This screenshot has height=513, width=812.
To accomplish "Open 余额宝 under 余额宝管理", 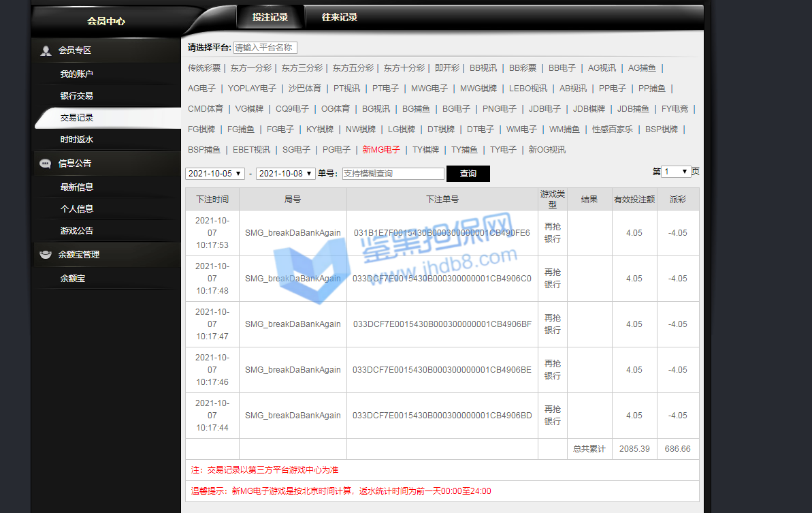I will pos(72,279).
